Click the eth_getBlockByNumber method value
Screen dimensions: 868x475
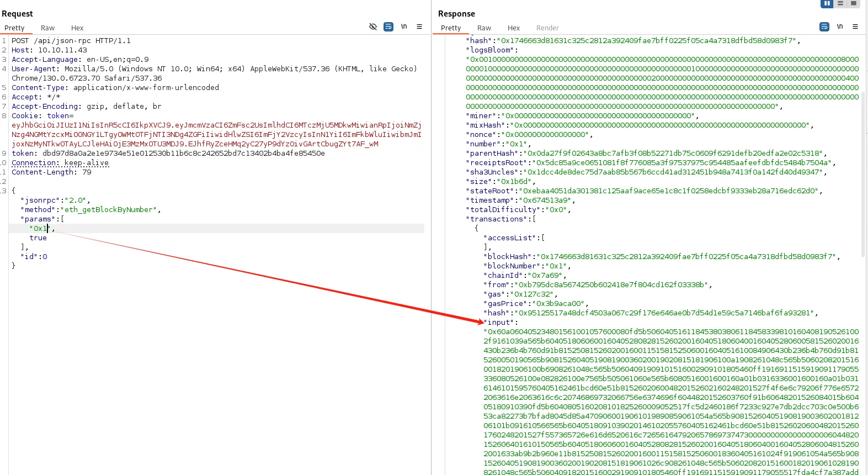click(x=110, y=209)
